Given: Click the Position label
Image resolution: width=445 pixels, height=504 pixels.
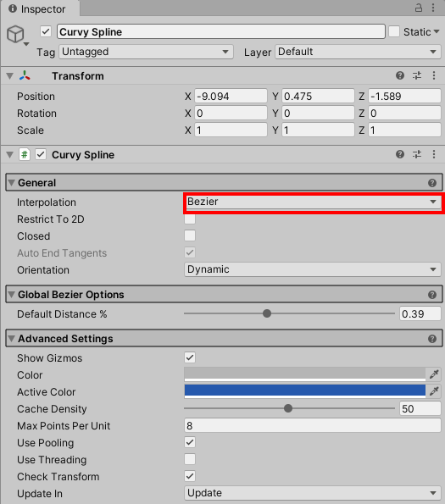Looking at the screenshot, I should pyautogui.click(x=36, y=97).
